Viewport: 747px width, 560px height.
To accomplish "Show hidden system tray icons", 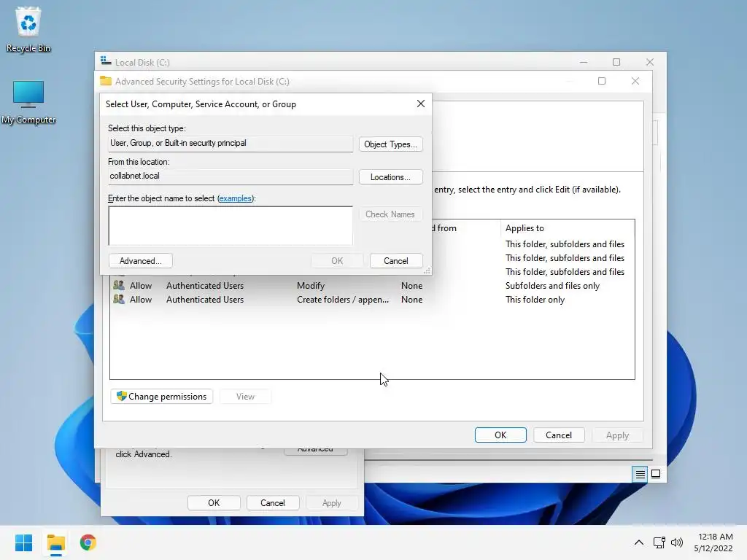I will click(x=639, y=542).
